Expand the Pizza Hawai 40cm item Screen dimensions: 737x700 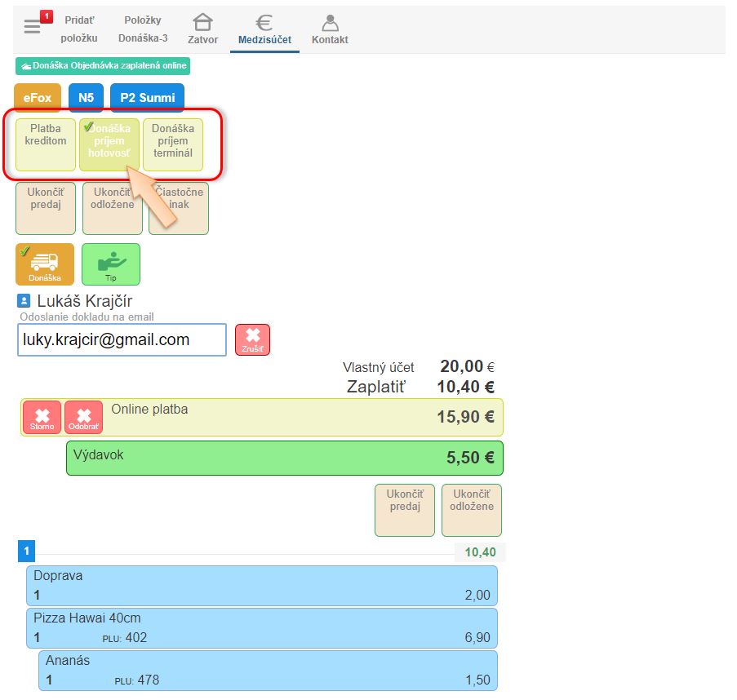261,627
